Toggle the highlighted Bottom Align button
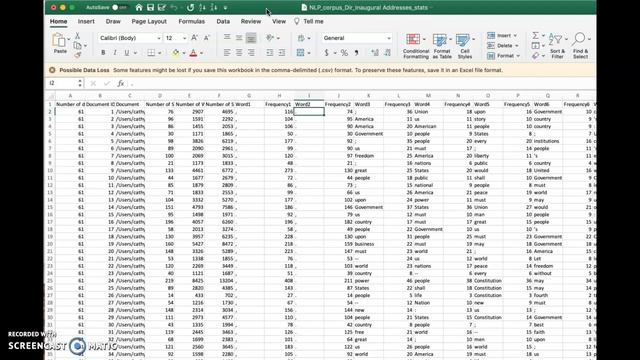Viewport: 640px width, 360px height. point(251,38)
